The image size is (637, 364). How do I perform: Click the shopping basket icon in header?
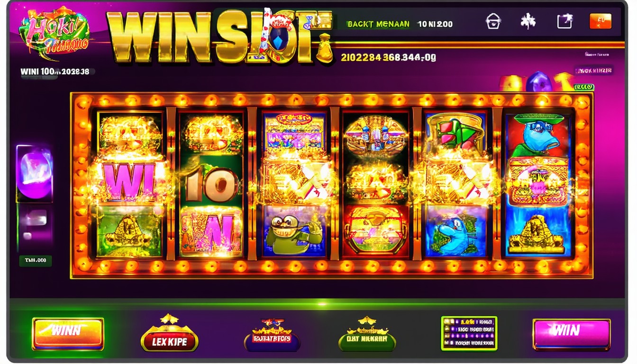click(x=493, y=21)
